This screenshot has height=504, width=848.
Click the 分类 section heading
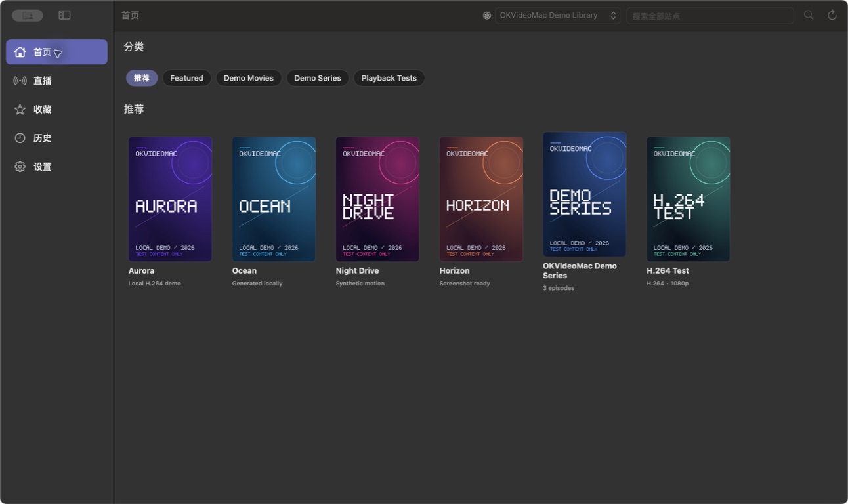coord(134,47)
